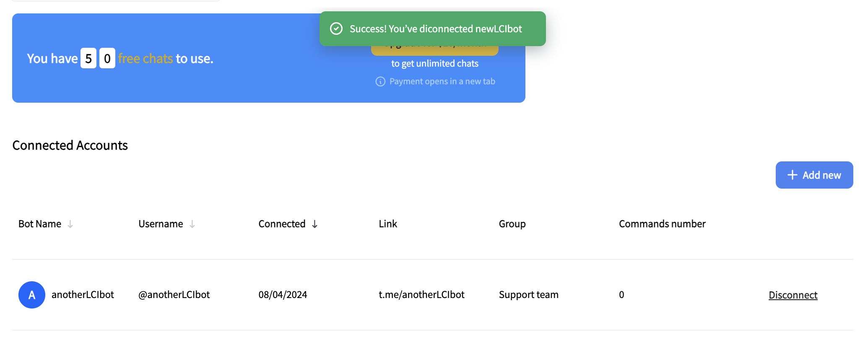The image size is (868, 363).
Task: Click the Bot Name sort arrow
Action: tap(70, 224)
